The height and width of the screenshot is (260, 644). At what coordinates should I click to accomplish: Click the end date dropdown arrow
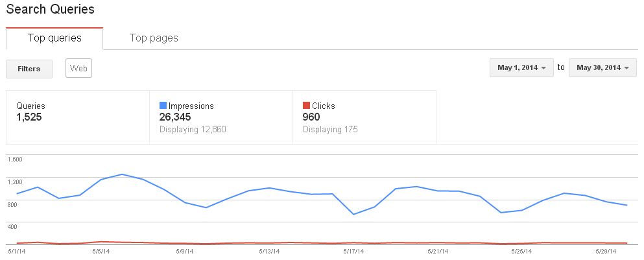click(x=626, y=68)
